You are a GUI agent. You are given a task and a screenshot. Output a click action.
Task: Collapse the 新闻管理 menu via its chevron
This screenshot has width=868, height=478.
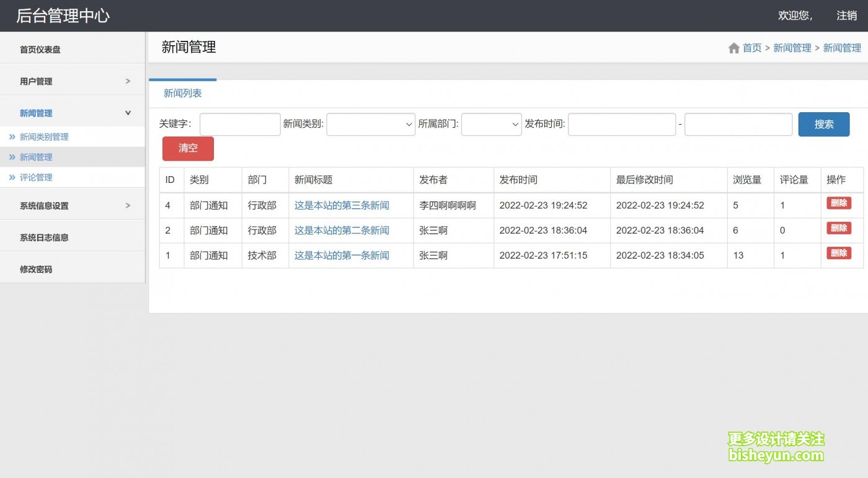128,113
